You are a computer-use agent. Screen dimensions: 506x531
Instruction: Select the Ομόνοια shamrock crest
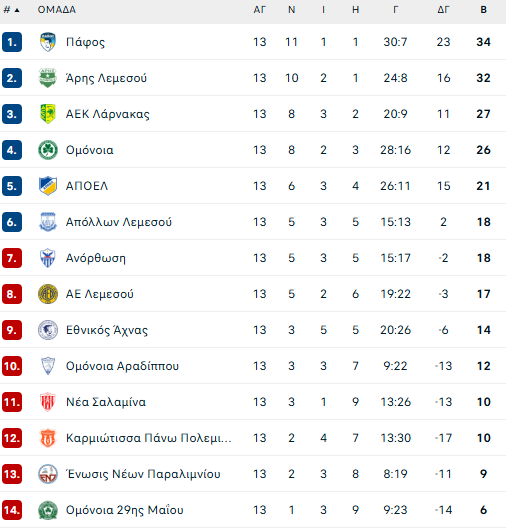(47, 150)
